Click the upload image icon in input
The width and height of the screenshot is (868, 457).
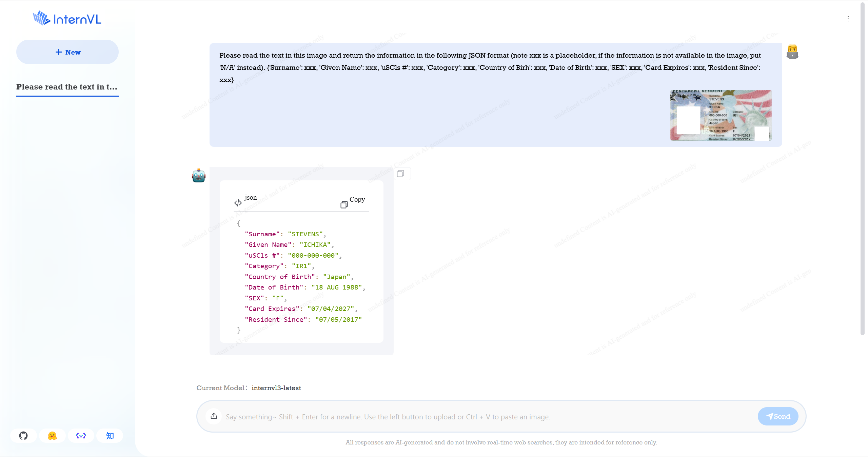click(x=214, y=416)
